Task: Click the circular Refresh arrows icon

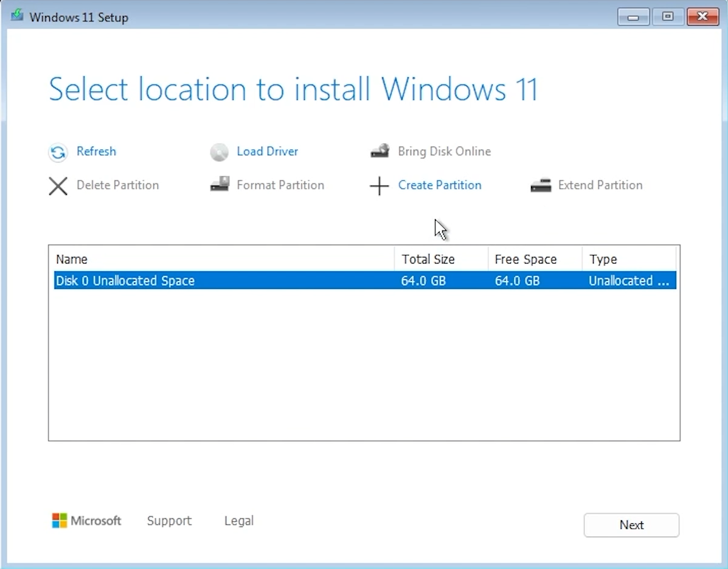Action: [58, 152]
